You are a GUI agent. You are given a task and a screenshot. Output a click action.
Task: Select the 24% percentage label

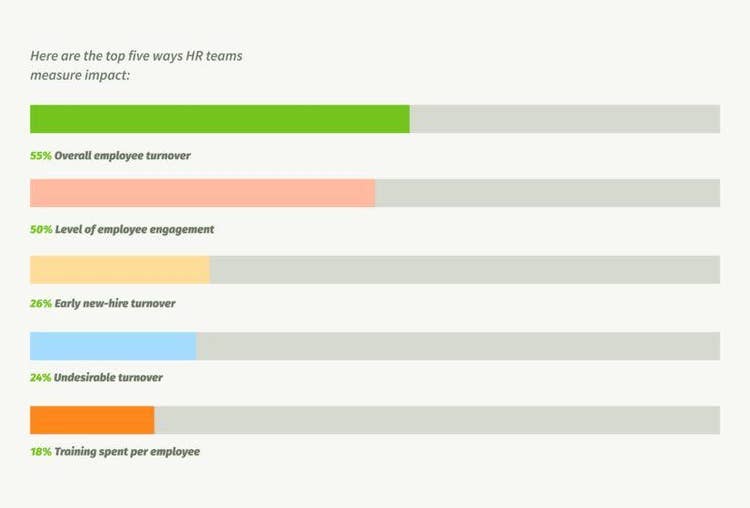(40, 377)
